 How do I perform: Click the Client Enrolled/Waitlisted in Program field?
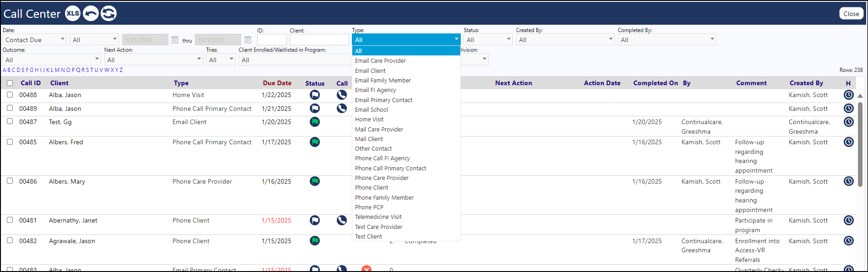click(296, 60)
